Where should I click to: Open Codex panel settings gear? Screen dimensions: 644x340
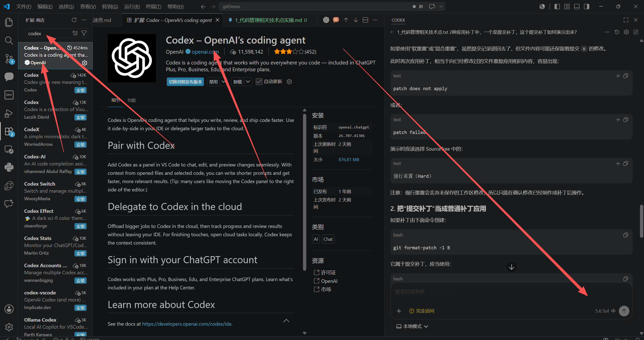pyautogui.click(x=626, y=32)
